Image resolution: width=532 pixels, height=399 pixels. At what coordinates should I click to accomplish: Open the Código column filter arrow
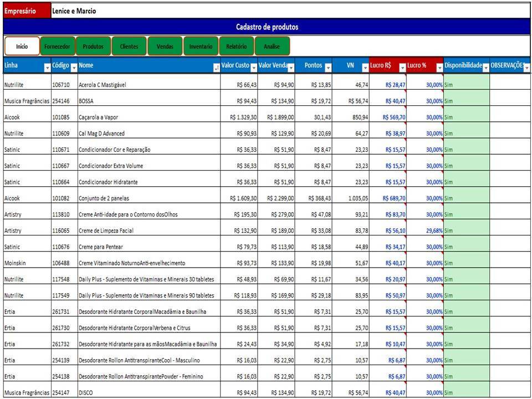tap(74, 68)
